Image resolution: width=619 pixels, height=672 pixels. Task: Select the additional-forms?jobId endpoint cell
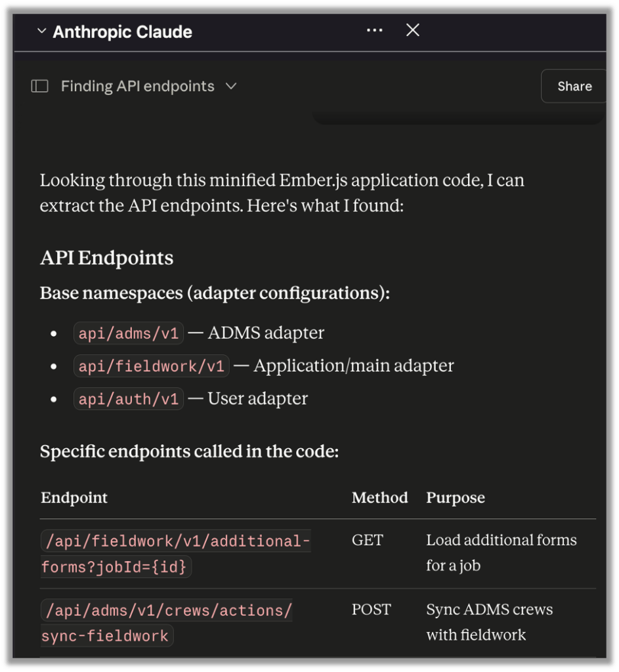point(176,554)
